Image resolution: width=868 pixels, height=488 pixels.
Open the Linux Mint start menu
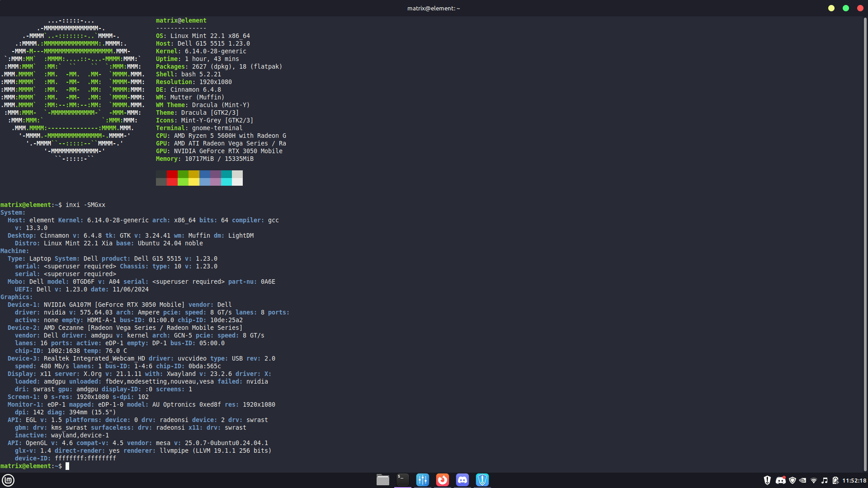coord(8,480)
